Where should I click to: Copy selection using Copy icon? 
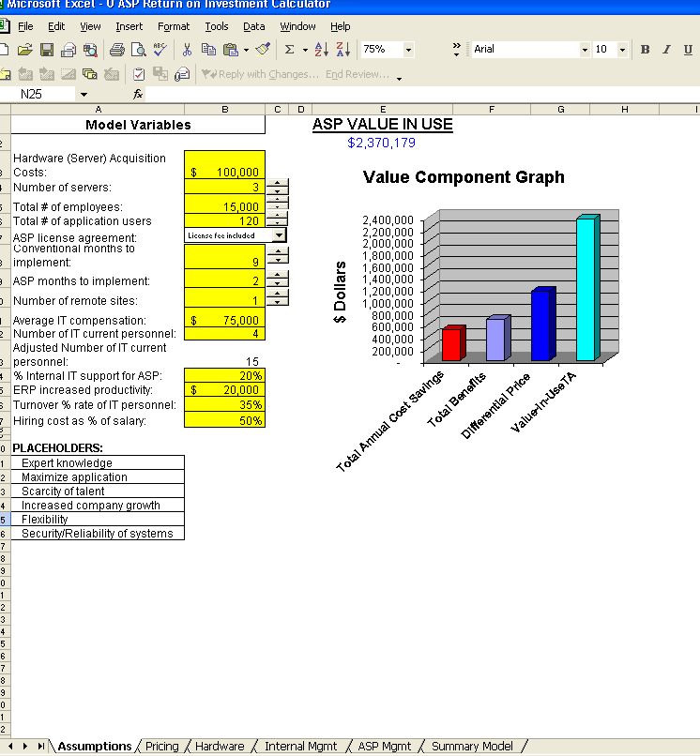[x=208, y=49]
